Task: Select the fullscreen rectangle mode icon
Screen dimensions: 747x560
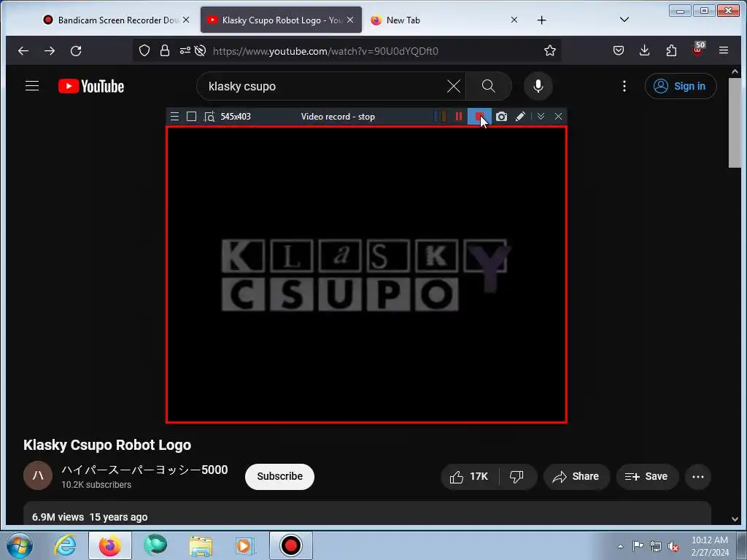Action: 192,117
